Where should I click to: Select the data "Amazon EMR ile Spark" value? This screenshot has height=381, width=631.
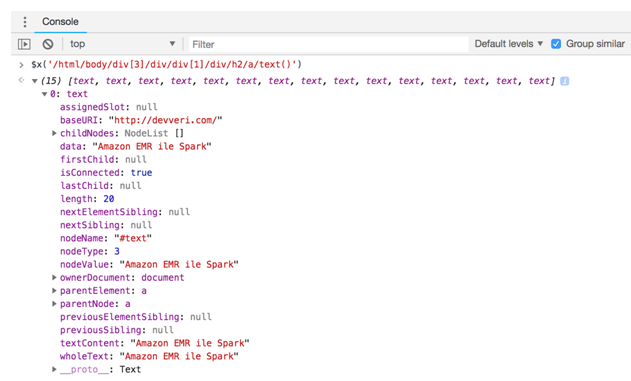pos(152,146)
